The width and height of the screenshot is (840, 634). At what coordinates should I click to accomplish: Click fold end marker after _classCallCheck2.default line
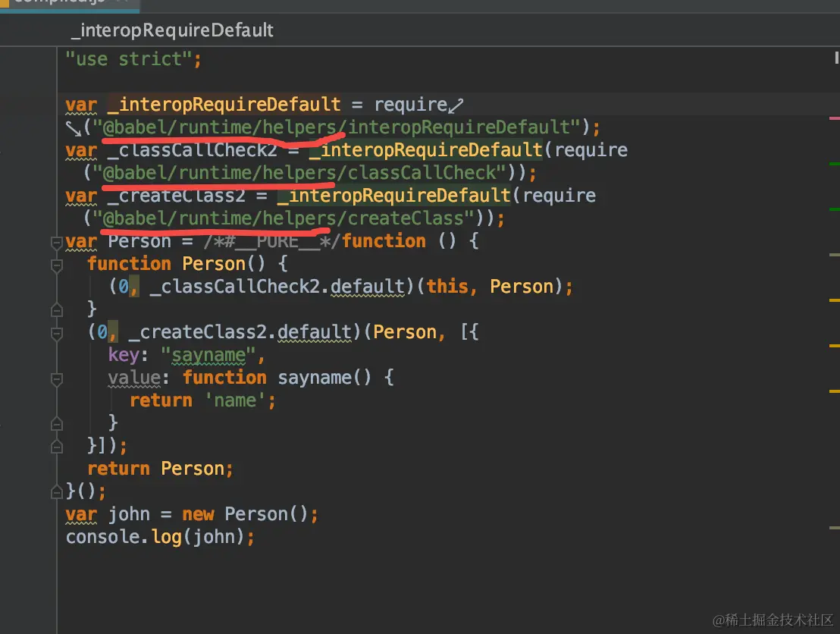[x=57, y=309]
